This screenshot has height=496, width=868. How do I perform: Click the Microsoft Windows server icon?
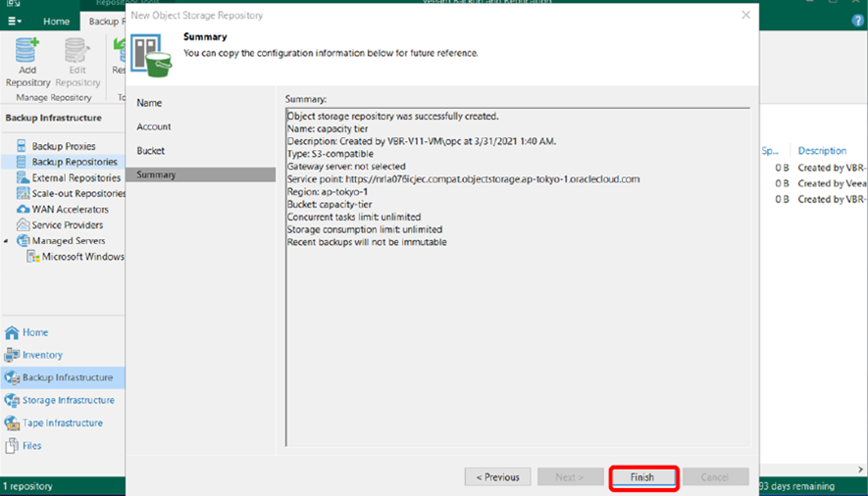pos(33,257)
